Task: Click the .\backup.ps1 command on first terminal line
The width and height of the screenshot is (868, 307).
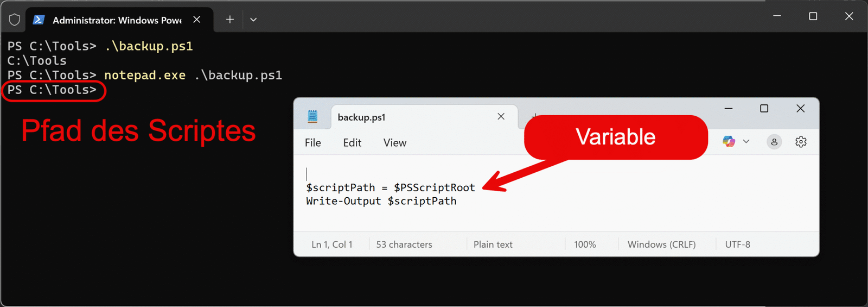Action: [x=149, y=46]
